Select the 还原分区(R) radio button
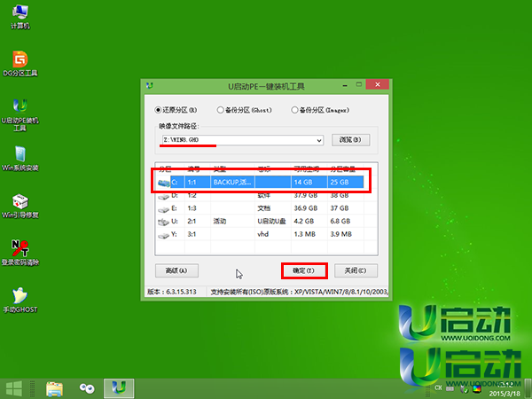 pos(158,110)
